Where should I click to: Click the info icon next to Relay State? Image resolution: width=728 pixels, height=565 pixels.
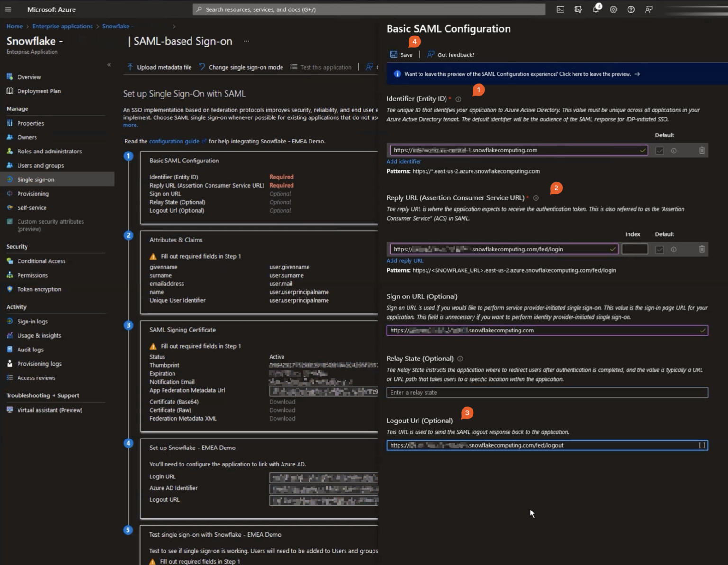click(x=459, y=359)
